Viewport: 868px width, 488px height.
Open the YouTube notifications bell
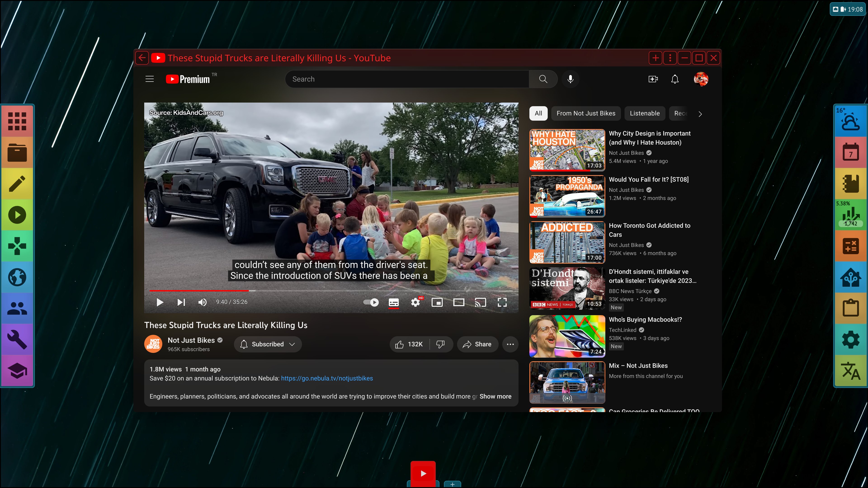[675, 79]
